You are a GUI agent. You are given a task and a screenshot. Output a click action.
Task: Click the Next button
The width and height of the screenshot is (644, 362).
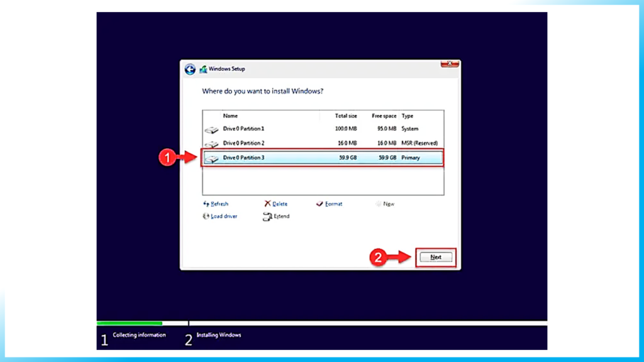(x=436, y=256)
